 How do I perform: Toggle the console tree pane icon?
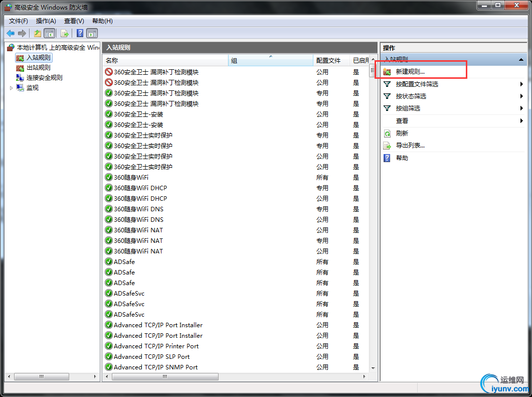[50, 33]
